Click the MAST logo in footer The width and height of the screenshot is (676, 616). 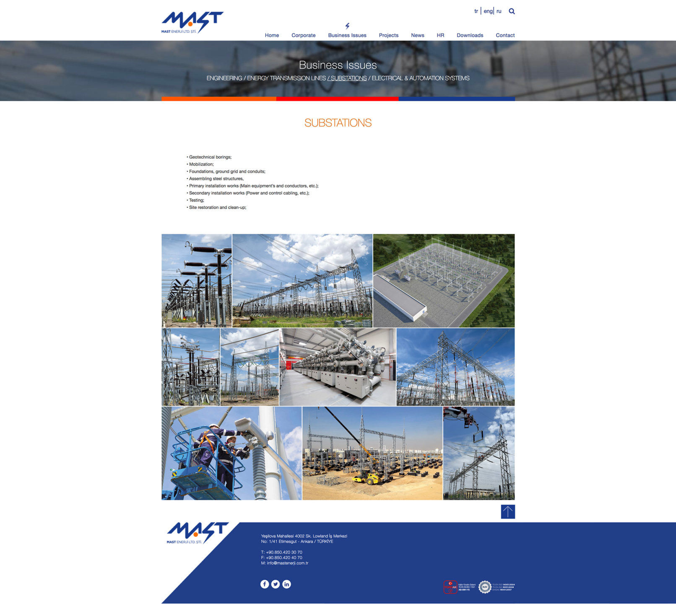pos(197,533)
